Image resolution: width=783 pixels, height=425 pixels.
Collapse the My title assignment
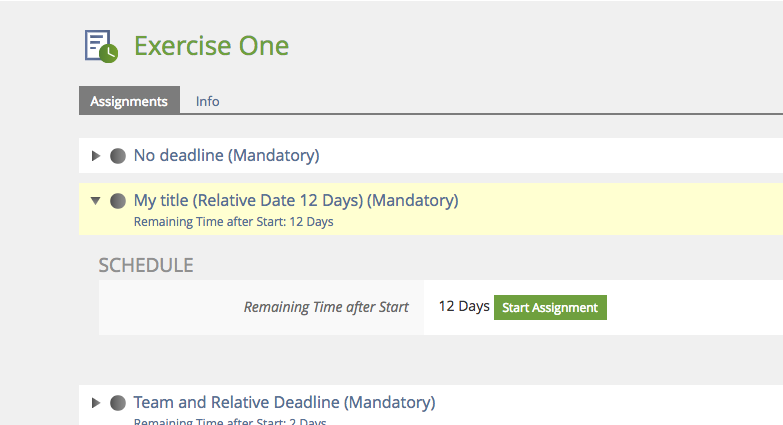(96, 201)
